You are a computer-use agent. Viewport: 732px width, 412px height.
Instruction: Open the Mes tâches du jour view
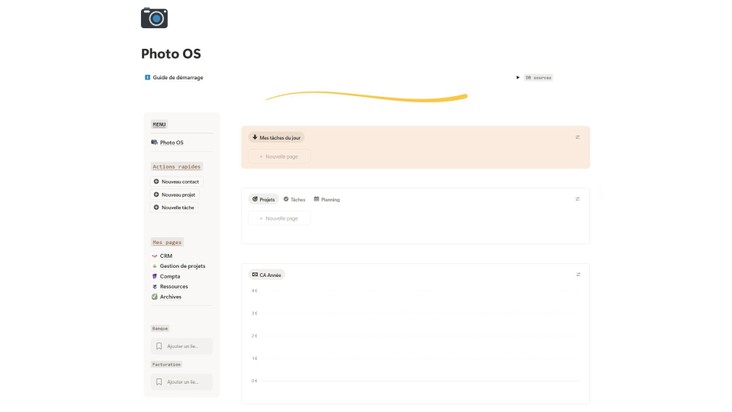[x=276, y=137]
